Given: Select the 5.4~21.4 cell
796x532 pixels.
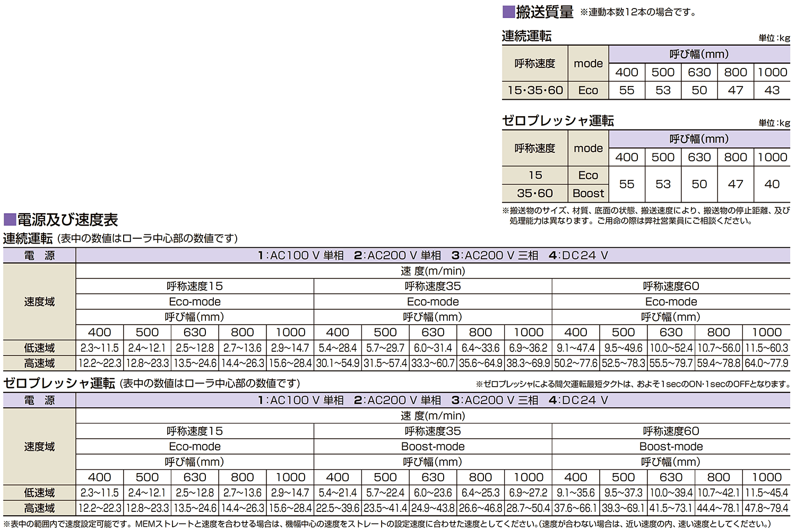Looking at the screenshot, I should pyautogui.click(x=338, y=493).
